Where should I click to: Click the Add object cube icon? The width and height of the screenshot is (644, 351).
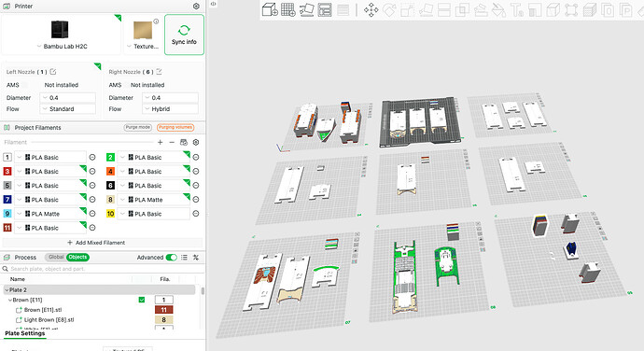[x=270, y=9]
